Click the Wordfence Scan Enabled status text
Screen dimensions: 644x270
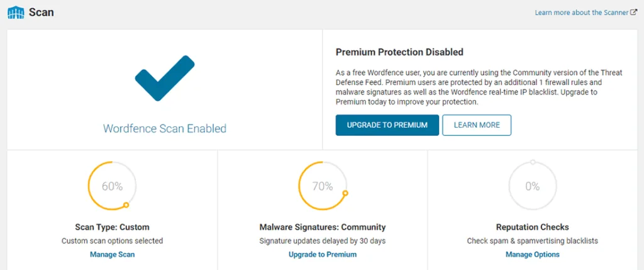click(x=165, y=128)
